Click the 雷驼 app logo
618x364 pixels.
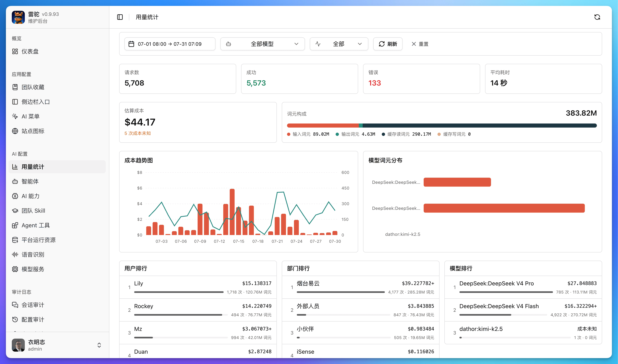18,17
